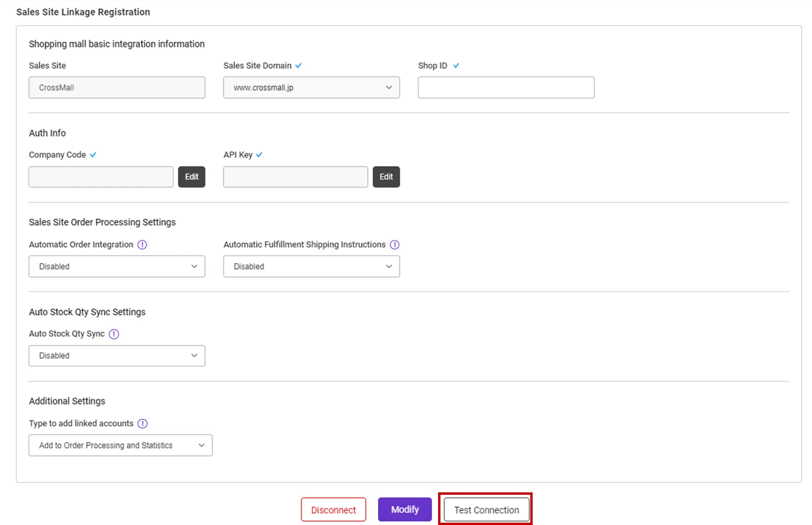Click the Sales Site Domain checkmark icon

point(298,66)
